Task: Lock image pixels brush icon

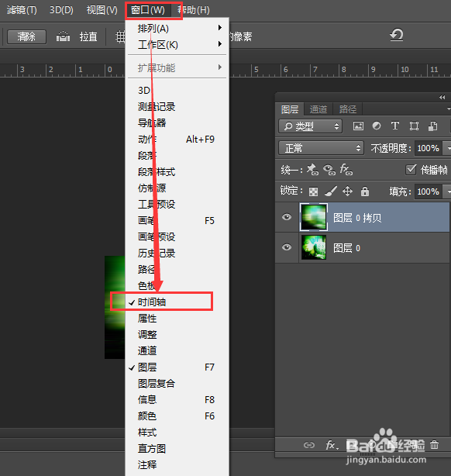Action: (x=331, y=191)
